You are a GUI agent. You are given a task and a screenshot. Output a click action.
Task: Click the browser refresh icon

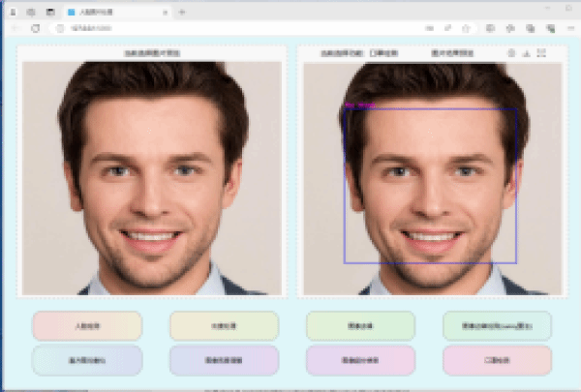[36, 29]
